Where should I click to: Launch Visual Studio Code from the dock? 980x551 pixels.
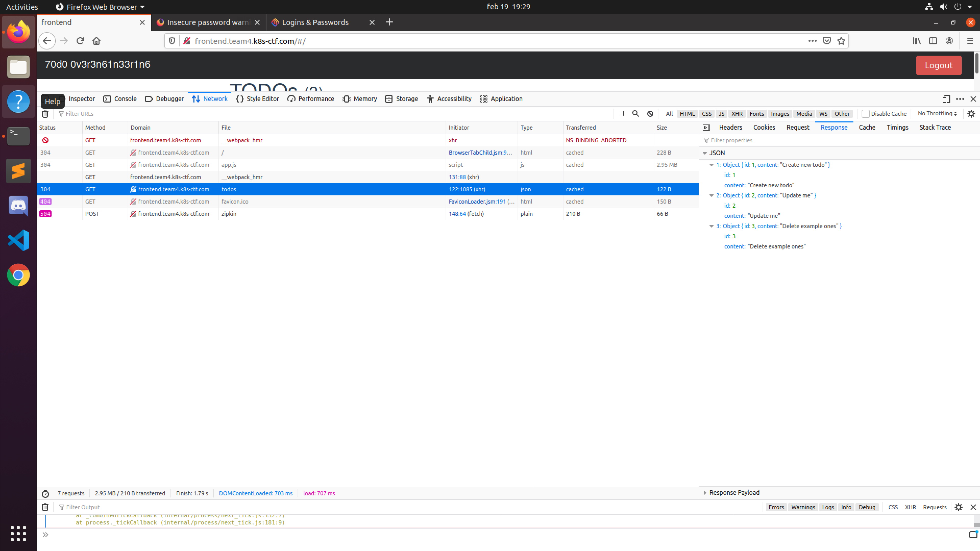coord(18,240)
